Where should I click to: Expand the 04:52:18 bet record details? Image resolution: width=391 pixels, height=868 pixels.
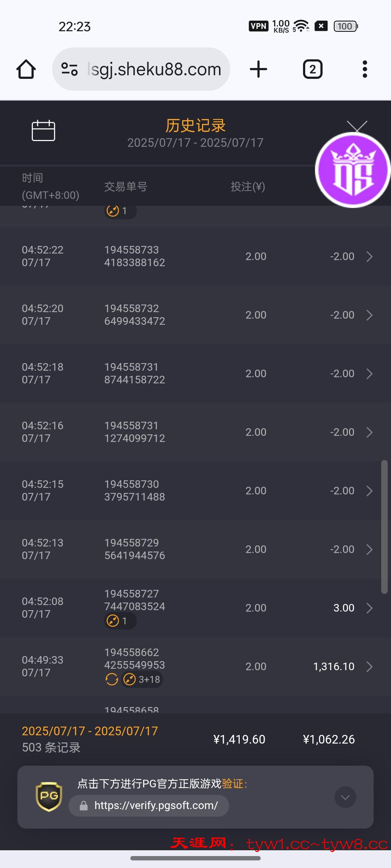(369, 374)
